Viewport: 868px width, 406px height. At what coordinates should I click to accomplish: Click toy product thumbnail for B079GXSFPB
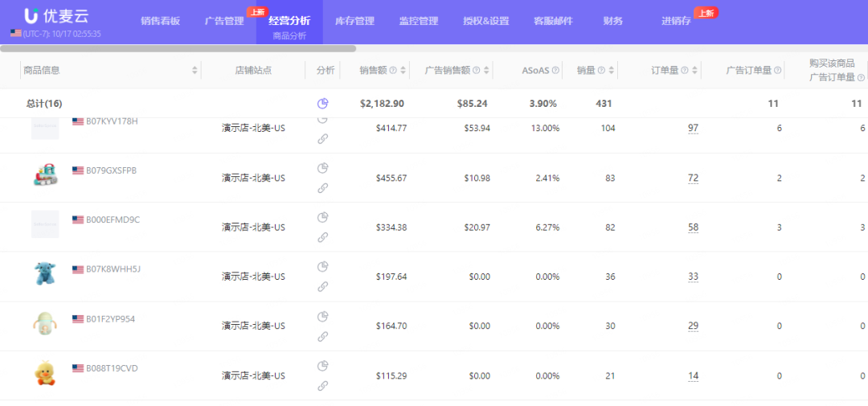45,174
